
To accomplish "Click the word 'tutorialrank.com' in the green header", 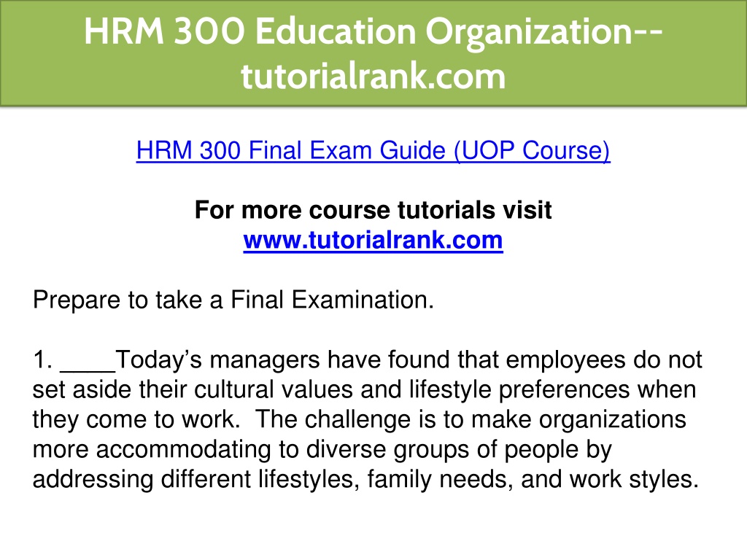I will tap(373, 76).
